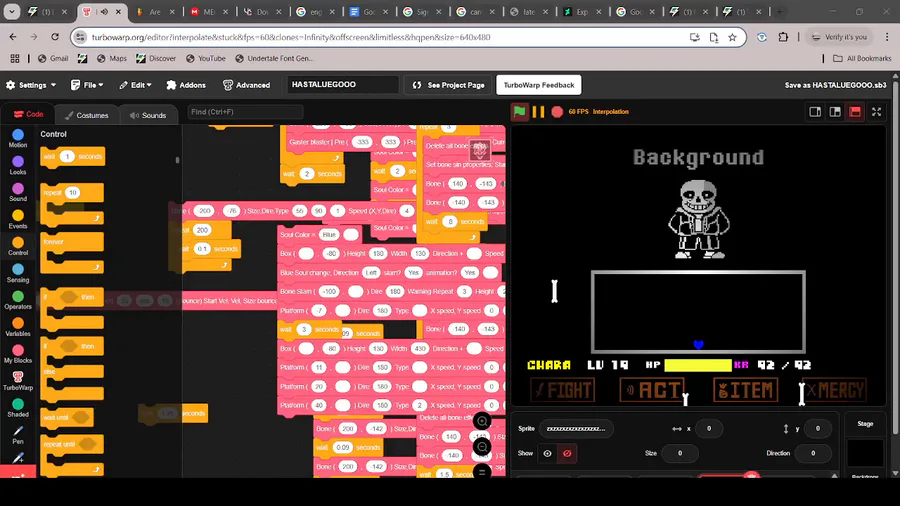Hide stage layout button
The image size is (900, 506).
click(855, 112)
